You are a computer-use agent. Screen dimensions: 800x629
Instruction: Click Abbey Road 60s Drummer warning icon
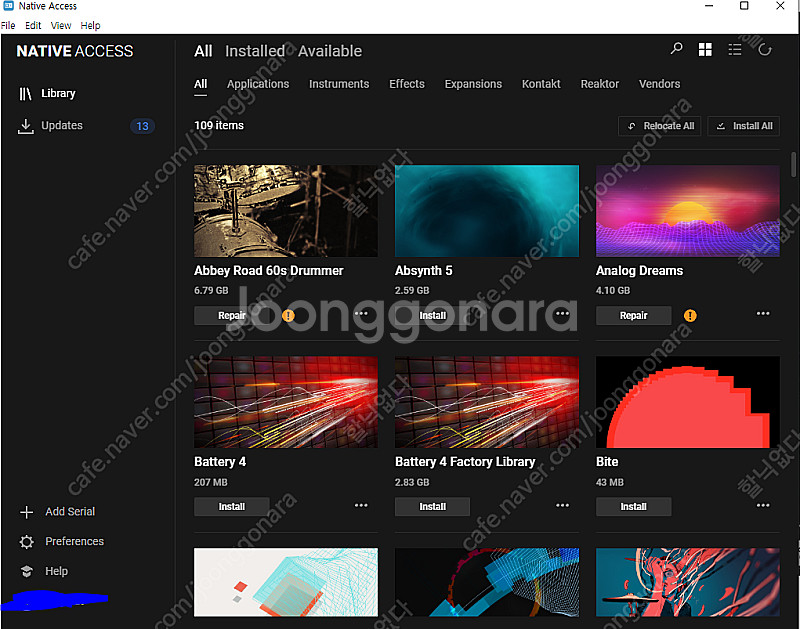point(288,316)
